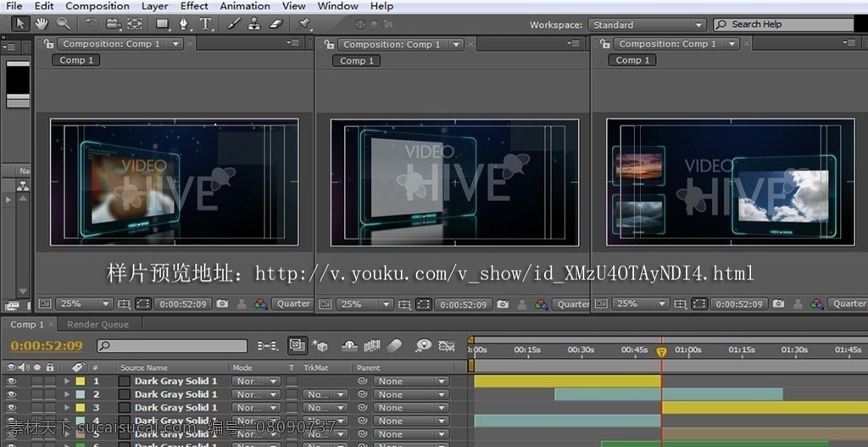The image size is (868, 447).
Task: Expand layer 1 properties triangle
Action: [x=67, y=381]
